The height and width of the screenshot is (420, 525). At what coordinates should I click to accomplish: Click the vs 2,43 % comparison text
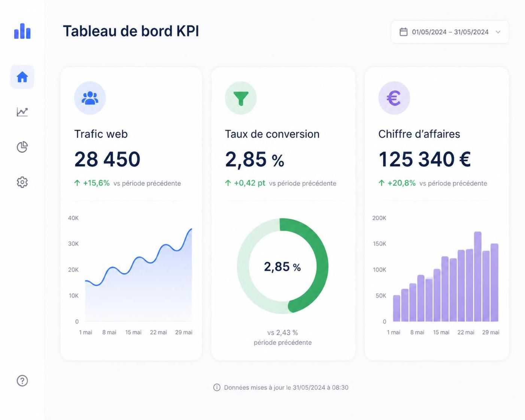click(x=283, y=332)
